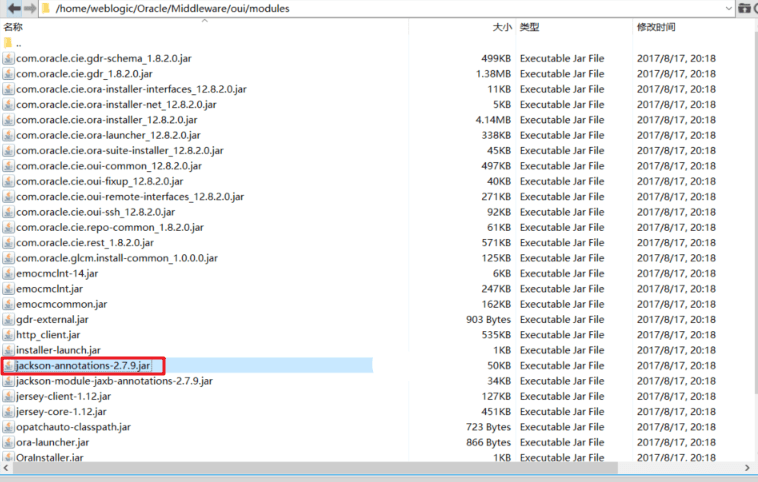
Task: Click the icon of com.oracle.cie.rest_1.8.2.0.jar
Action: [x=8, y=243]
